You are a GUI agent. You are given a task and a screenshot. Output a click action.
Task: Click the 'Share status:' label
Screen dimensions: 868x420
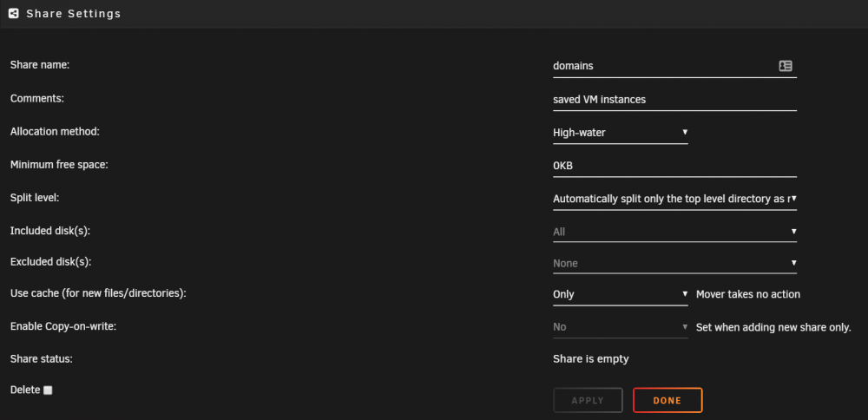(x=42, y=358)
